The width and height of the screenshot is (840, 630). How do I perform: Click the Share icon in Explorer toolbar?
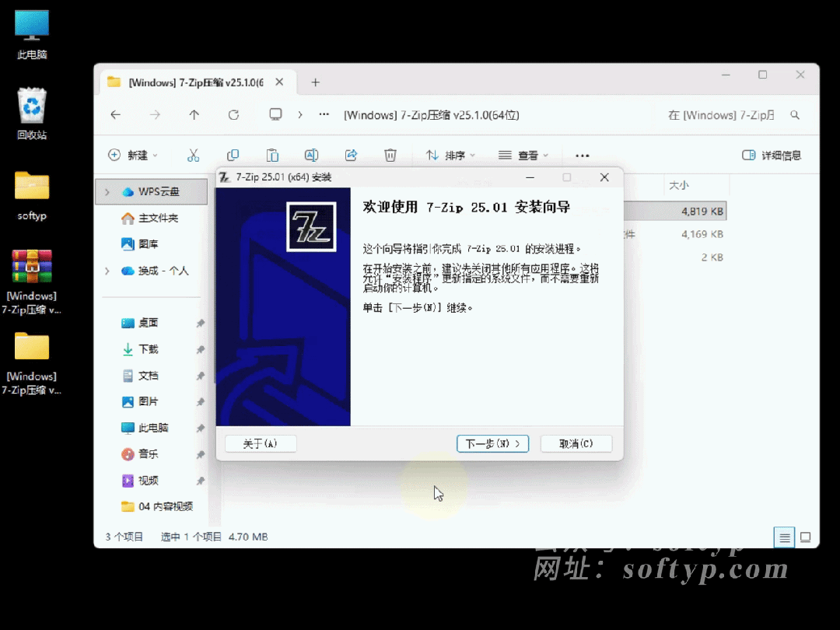point(351,156)
